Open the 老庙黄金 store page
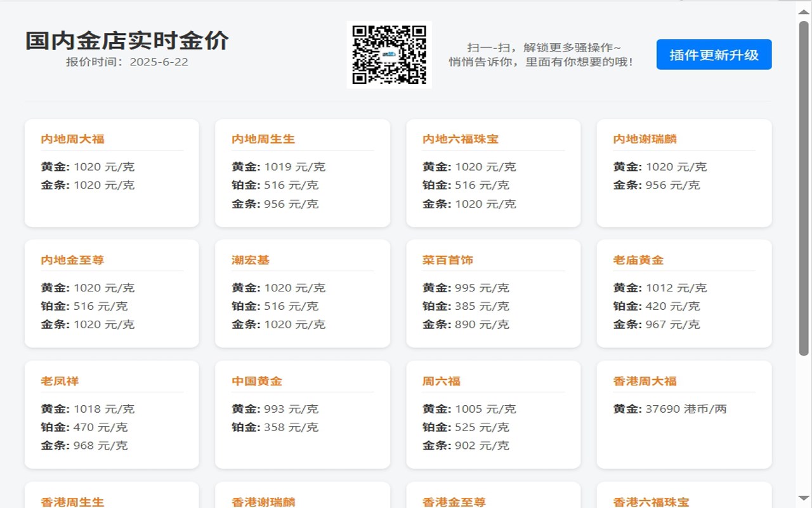Screen dimensions: 812x508 tap(638, 259)
